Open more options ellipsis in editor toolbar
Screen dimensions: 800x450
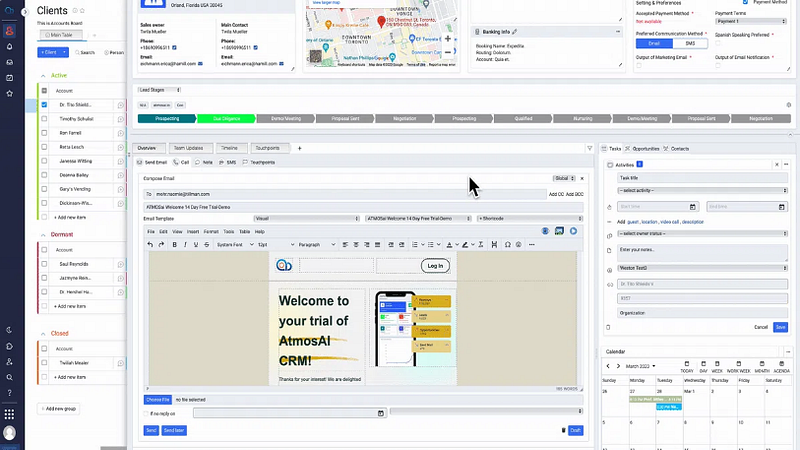(532, 245)
